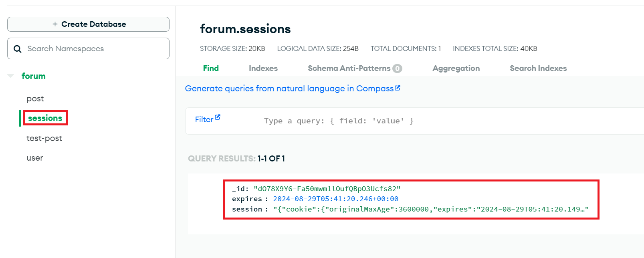
Task: Click external link icon after Compass text
Action: click(x=398, y=88)
